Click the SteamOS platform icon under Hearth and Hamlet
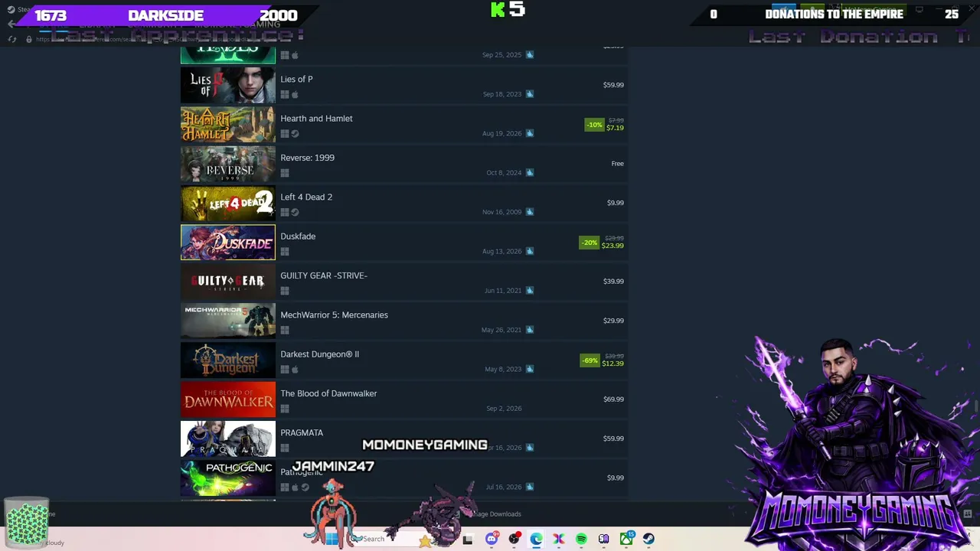The width and height of the screenshot is (980, 551). point(295,134)
